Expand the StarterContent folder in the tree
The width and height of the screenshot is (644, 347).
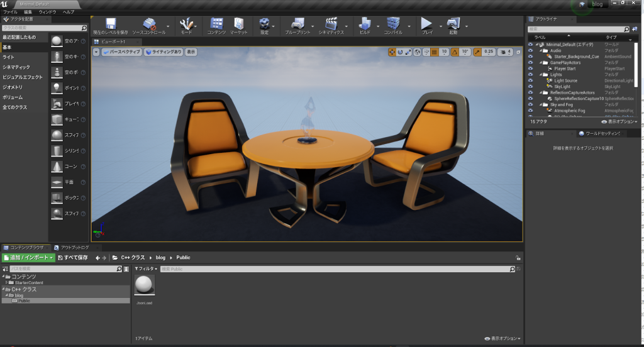click(x=6, y=283)
